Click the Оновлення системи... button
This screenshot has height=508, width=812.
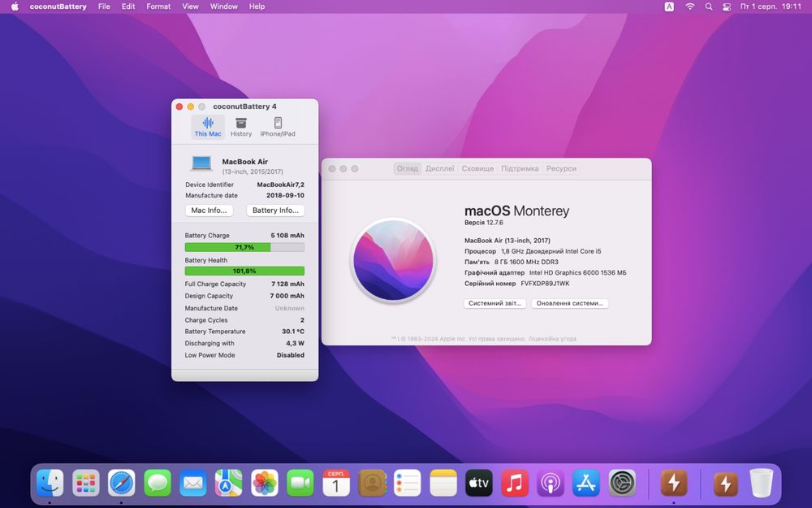(x=570, y=303)
